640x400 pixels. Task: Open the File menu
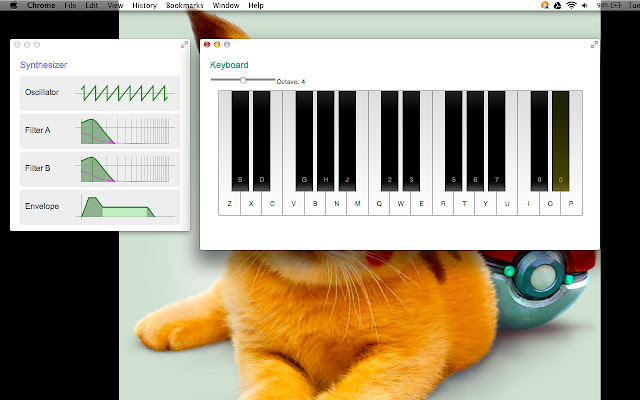70,5
